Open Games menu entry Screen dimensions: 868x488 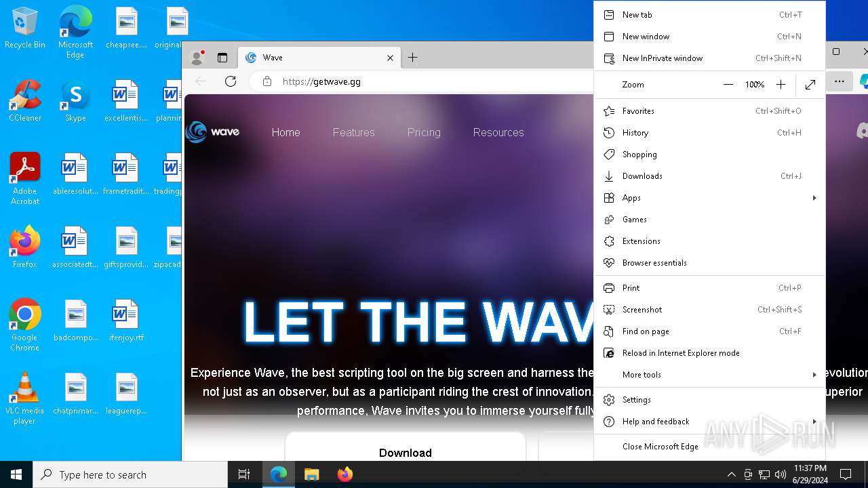(709, 220)
